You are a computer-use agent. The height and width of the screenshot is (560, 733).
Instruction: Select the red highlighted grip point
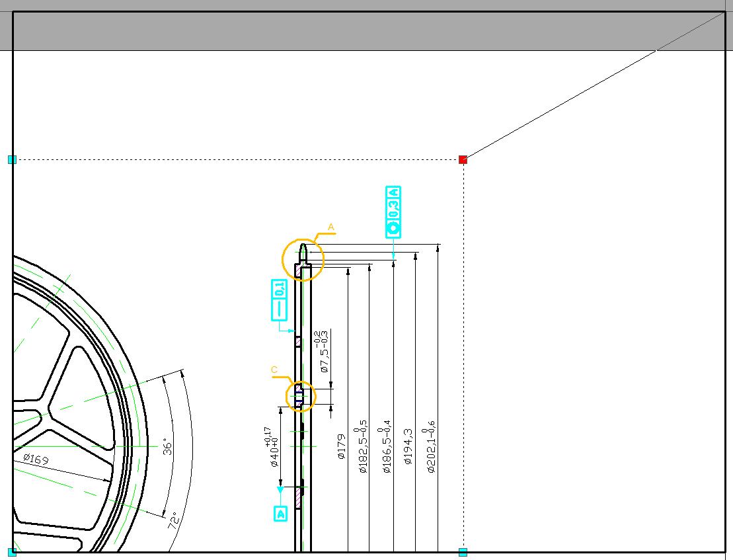coord(463,160)
